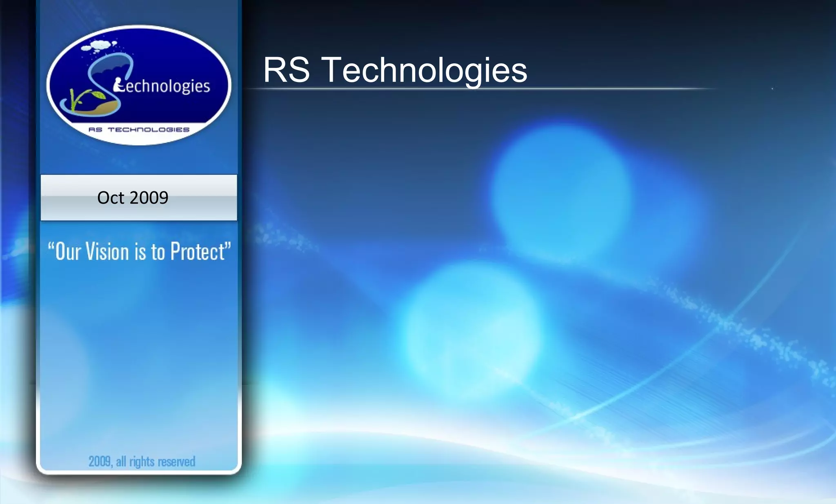This screenshot has width=836, height=504.
Task: Click the word 'Technologies' in the title
Action: 424,70
